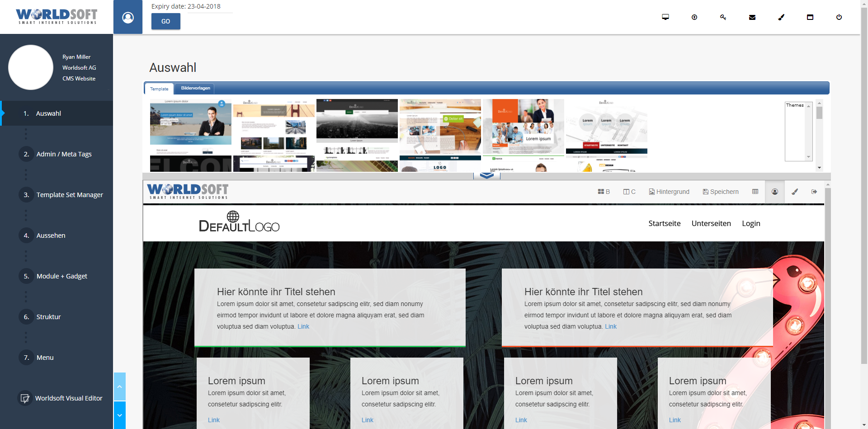
Task: Click Speichern to save the template
Action: tap(721, 192)
